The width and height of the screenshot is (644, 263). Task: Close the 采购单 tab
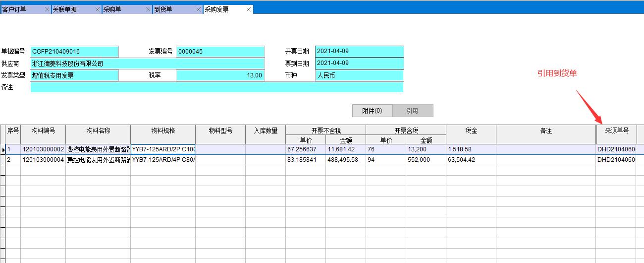click(x=148, y=9)
